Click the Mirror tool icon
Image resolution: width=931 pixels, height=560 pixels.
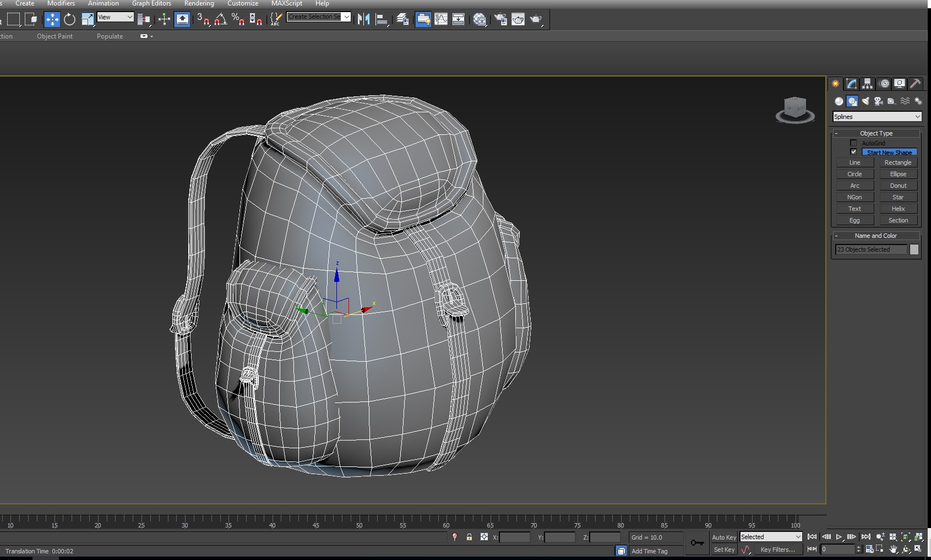pyautogui.click(x=363, y=20)
